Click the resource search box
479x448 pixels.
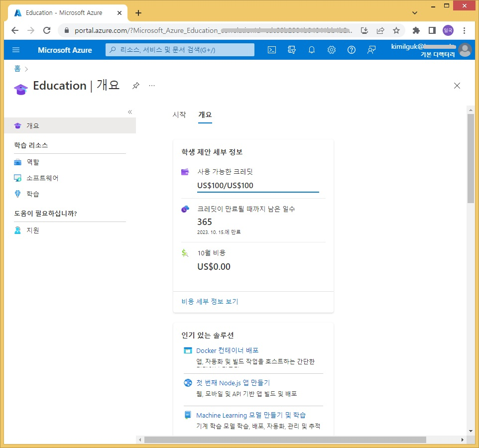[x=180, y=50]
